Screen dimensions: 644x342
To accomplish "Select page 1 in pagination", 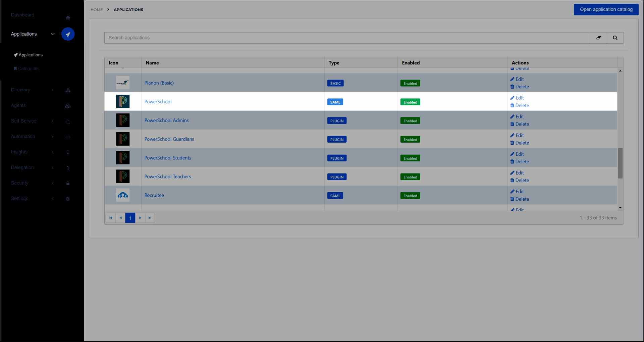I will coord(130,218).
